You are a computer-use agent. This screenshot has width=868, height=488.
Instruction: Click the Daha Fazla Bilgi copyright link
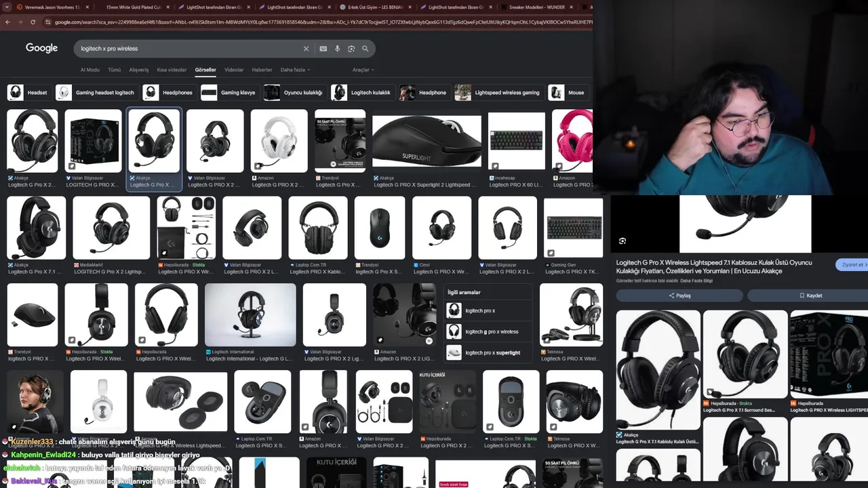[x=696, y=281]
